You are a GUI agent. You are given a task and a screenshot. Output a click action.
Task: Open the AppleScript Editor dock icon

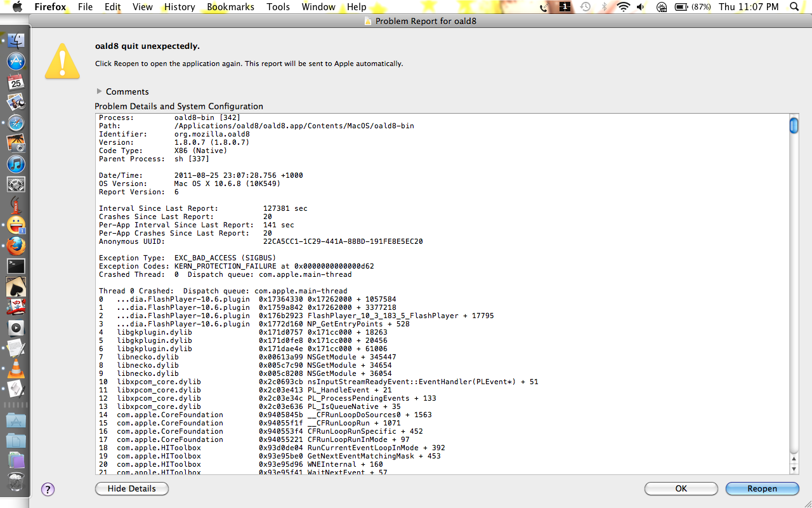[16, 389]
